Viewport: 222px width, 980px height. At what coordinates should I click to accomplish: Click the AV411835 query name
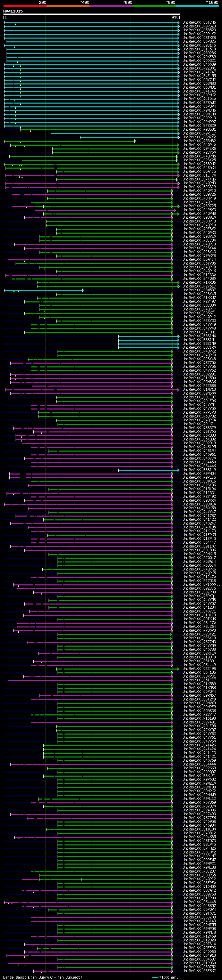13,11
